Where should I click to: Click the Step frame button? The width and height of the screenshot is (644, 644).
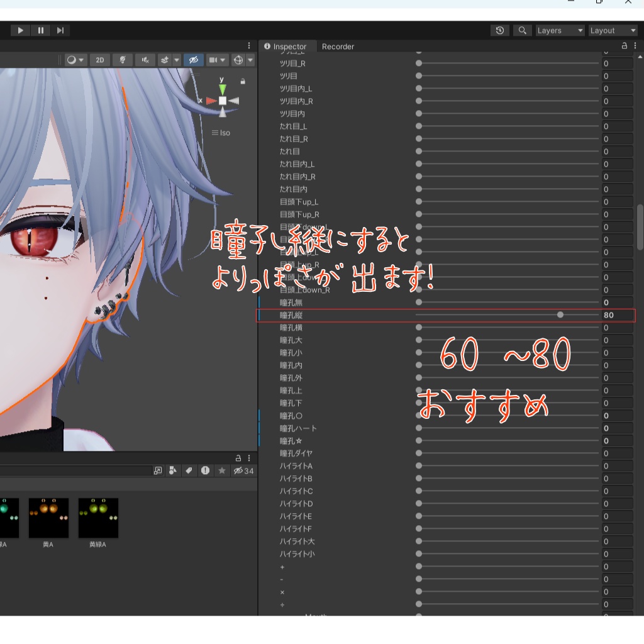tap(60, 30)
